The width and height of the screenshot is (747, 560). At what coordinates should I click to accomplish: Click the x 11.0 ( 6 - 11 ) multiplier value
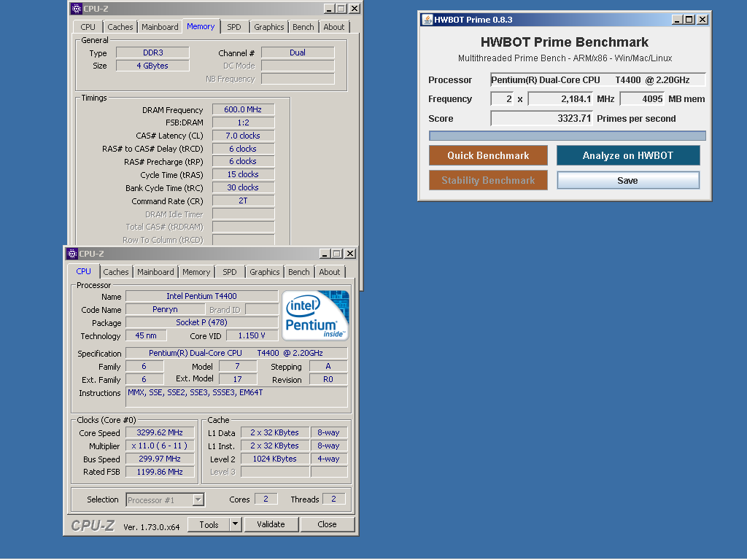coord(160,446)
